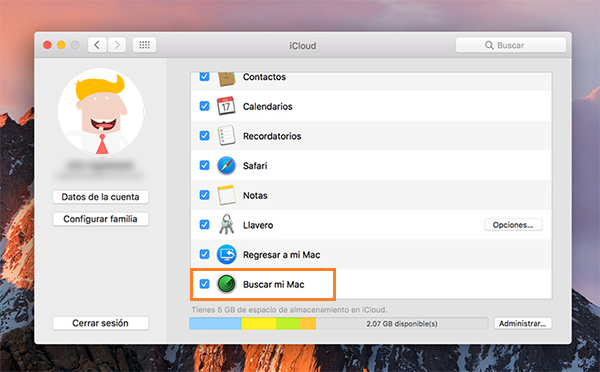
Task: Open Llavero Opciones... button
Action: [513, 225]
